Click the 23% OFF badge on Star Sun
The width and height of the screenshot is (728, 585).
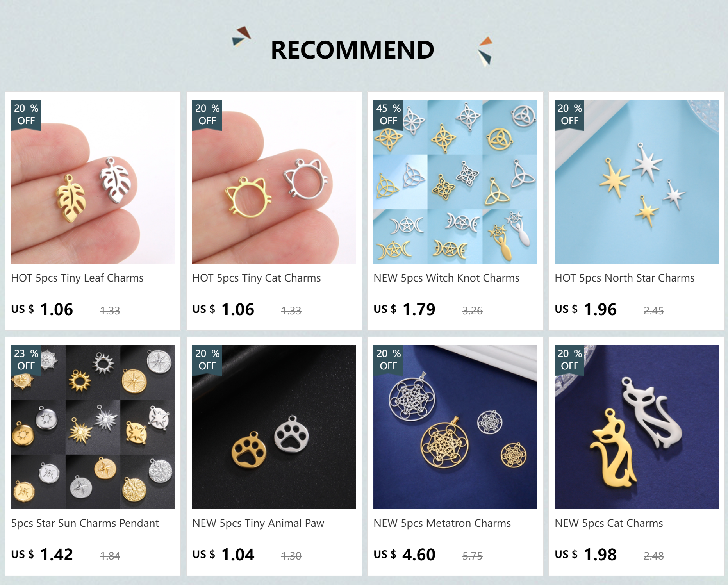point(26,360)
